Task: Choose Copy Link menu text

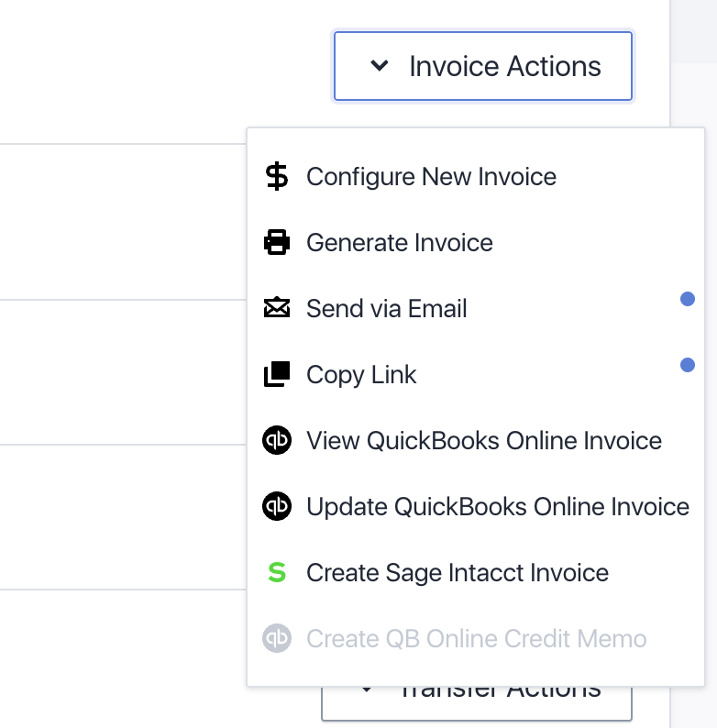Action: click(361, 375)
